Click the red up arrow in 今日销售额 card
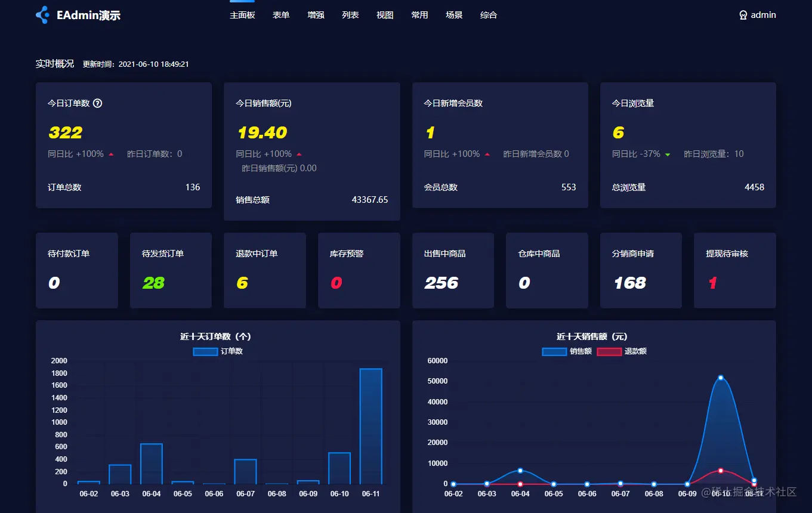The width and height of the screenshot is (812, 513). point(299,154)
